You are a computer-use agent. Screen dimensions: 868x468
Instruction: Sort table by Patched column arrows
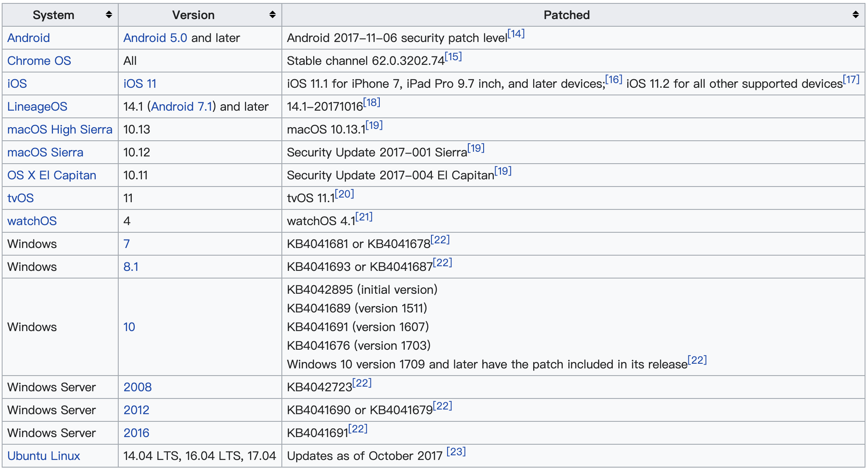[x=856, y=15]
